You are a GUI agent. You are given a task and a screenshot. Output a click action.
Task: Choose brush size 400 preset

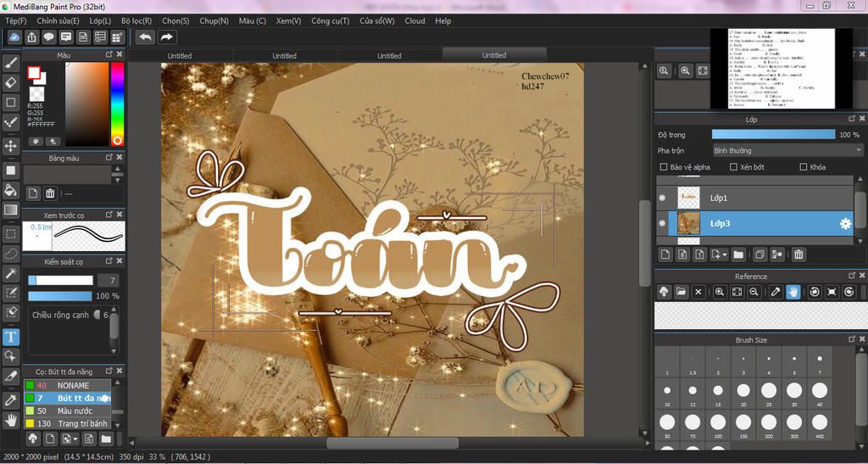pos(820,427)
